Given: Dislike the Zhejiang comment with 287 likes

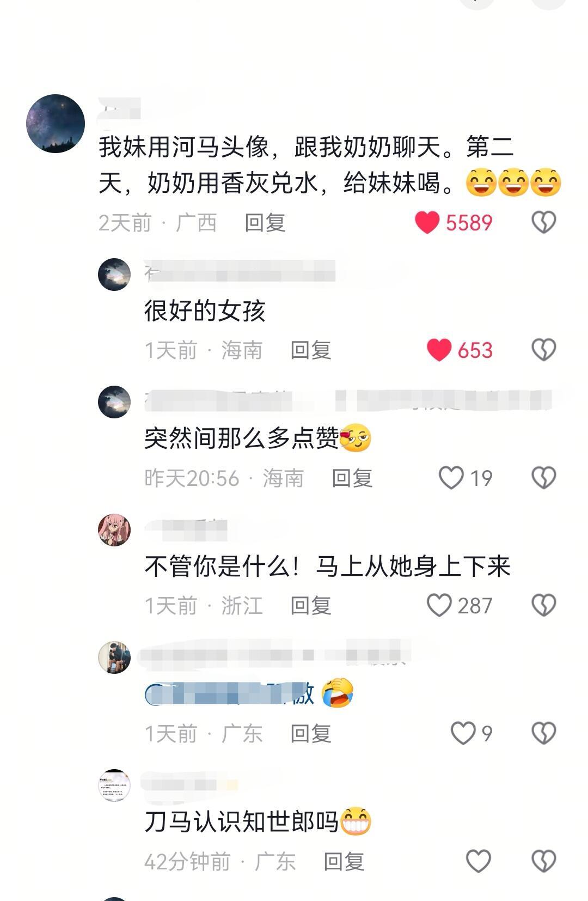Looking at the screenshot, I should [x=543, y=605].
